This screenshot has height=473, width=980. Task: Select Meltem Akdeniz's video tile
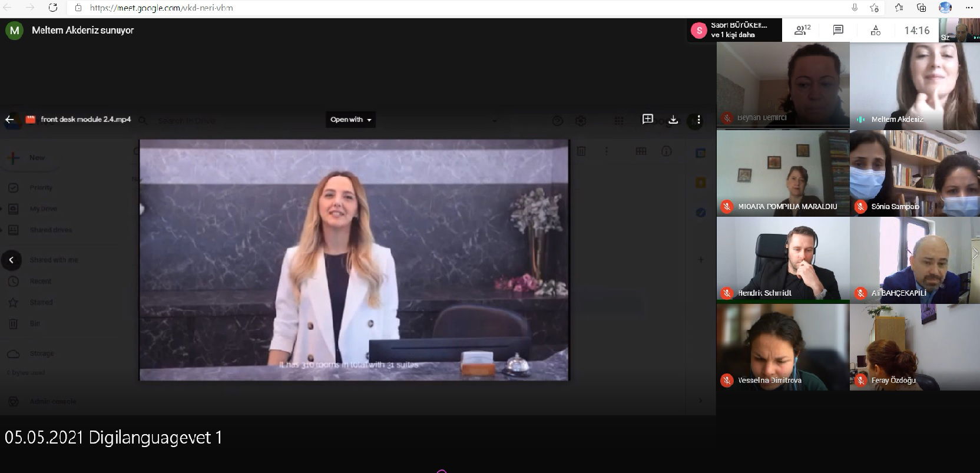click(x=915, y=85)
